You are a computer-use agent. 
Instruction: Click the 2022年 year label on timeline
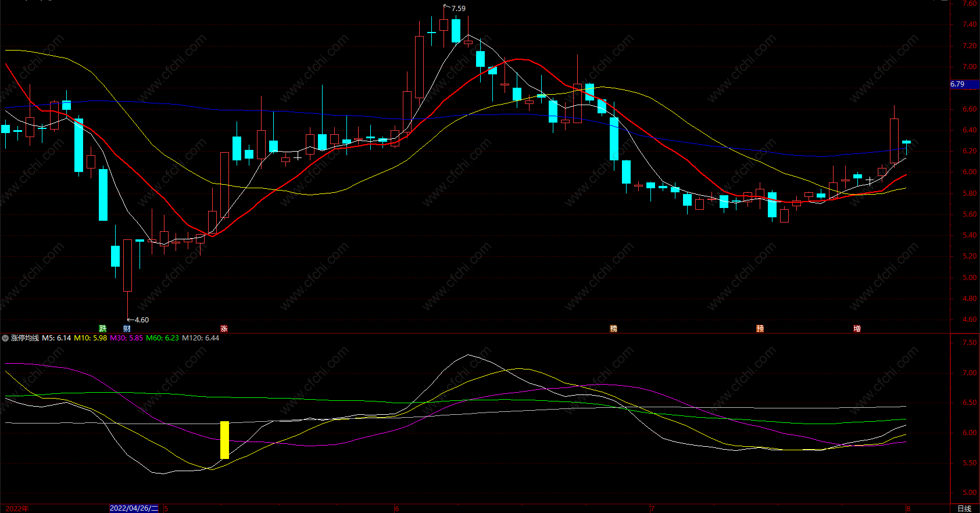17,508
